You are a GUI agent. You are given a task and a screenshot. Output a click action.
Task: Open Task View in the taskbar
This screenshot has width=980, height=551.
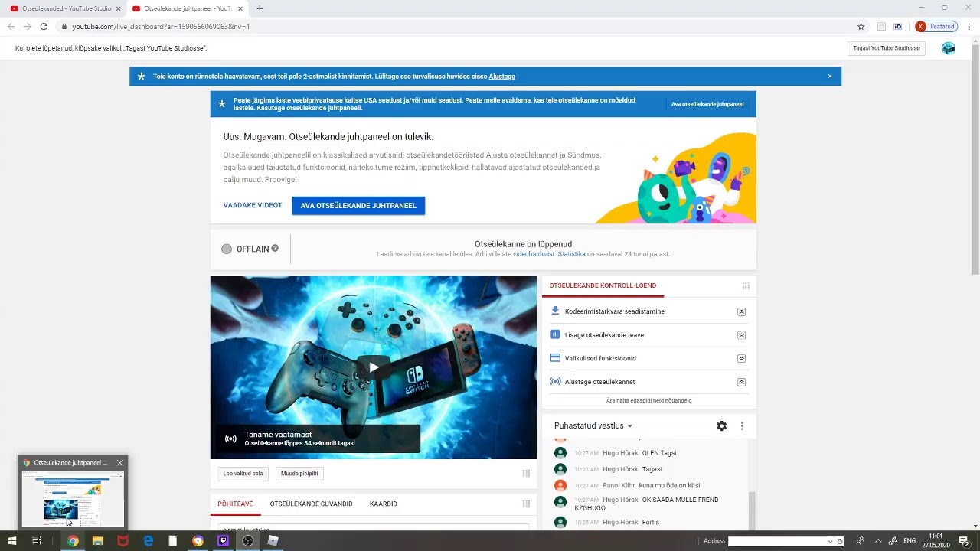tap(36, 541)
